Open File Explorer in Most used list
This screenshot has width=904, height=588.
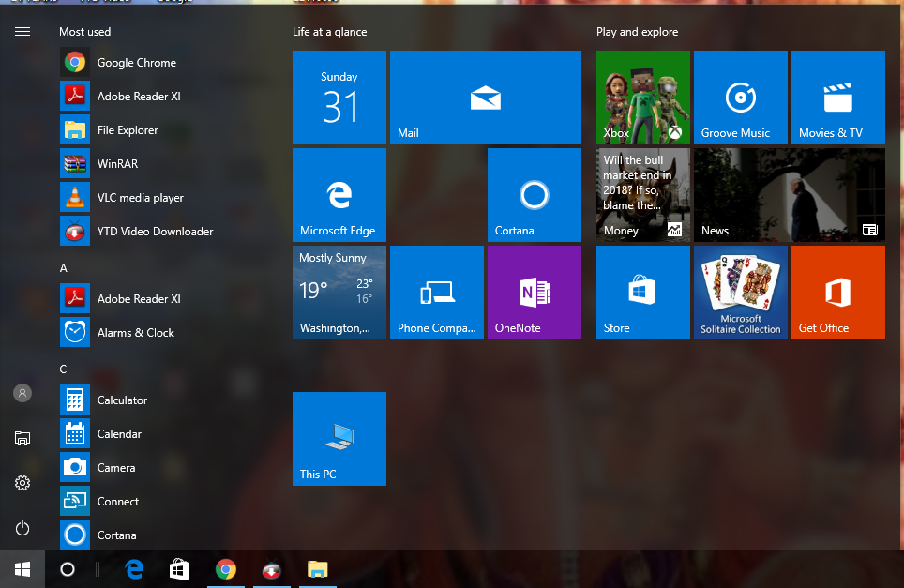coord(139,129)
